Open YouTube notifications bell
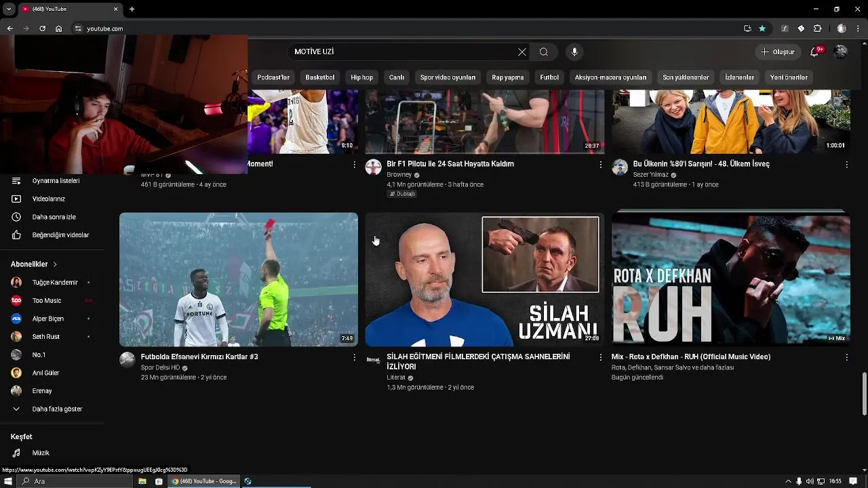Screen dimensions: 868x488 click(815, 52)
